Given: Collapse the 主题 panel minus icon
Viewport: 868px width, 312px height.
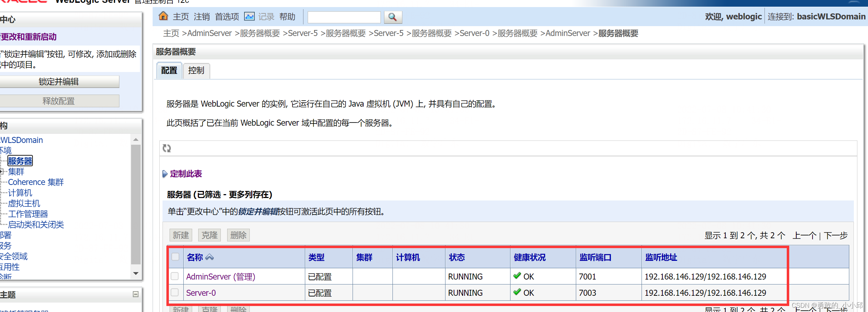Looking at the screenshot, I should tap(136, 294).
